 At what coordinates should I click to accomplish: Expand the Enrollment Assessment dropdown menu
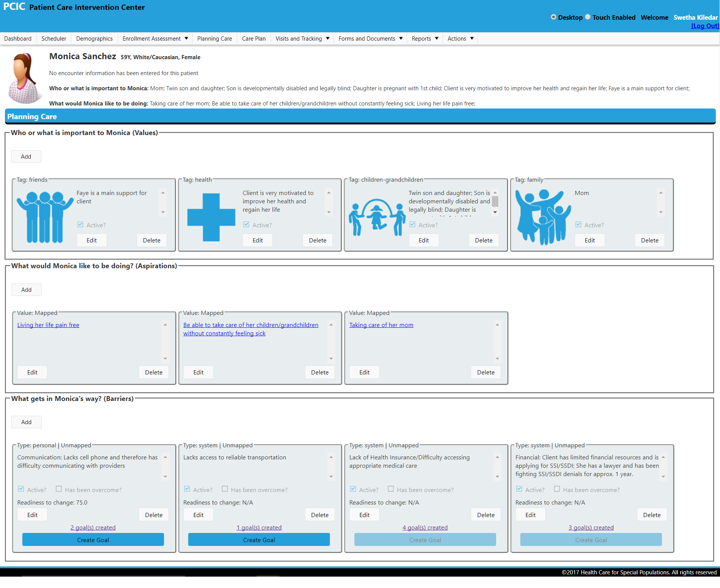pyautogui.click(x=155, y=39)
